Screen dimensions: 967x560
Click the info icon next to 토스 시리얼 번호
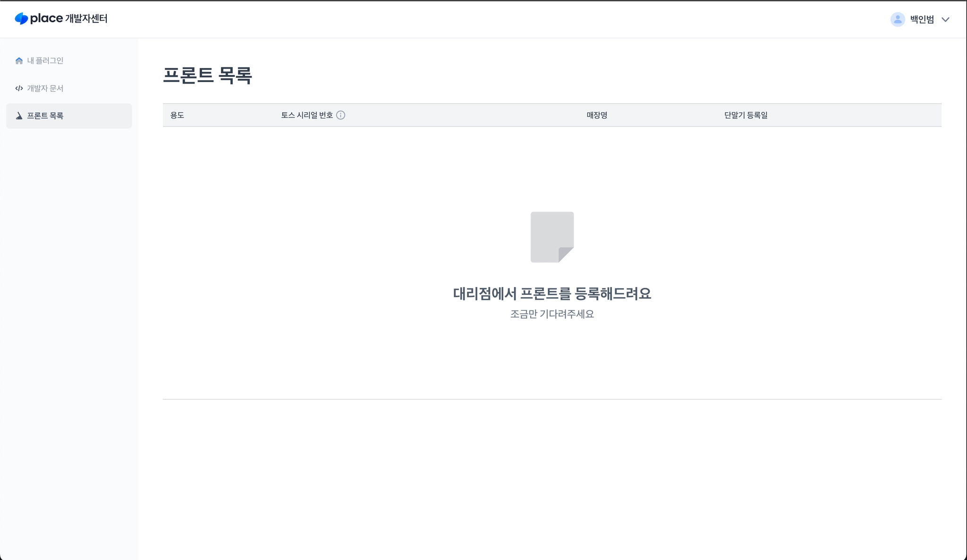[340, 115]
